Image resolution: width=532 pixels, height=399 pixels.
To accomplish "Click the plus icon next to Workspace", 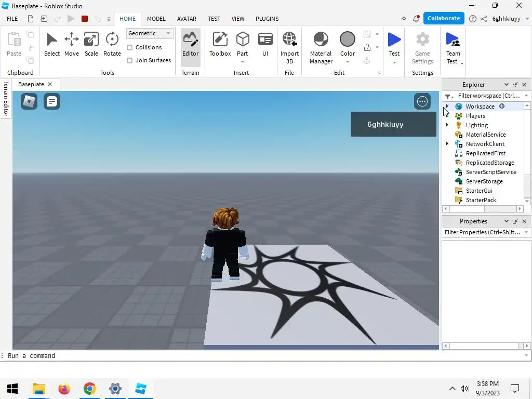I will click(x=502, y=106).
